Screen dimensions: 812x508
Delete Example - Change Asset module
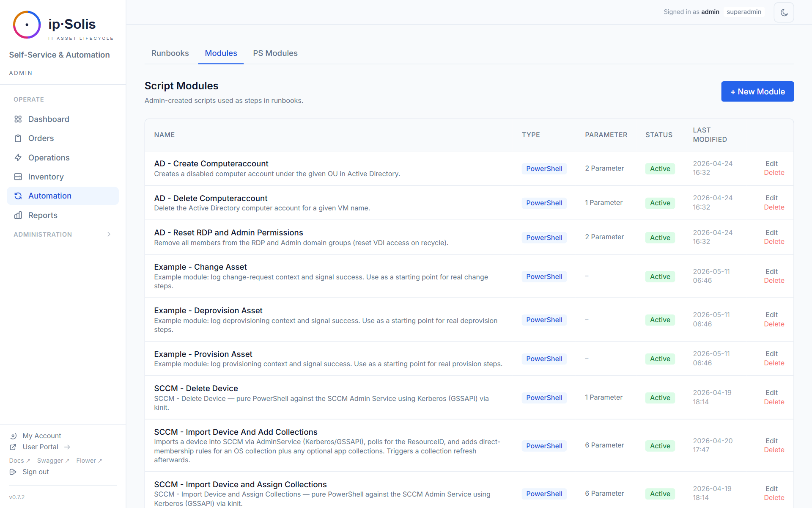click(774, 281)
